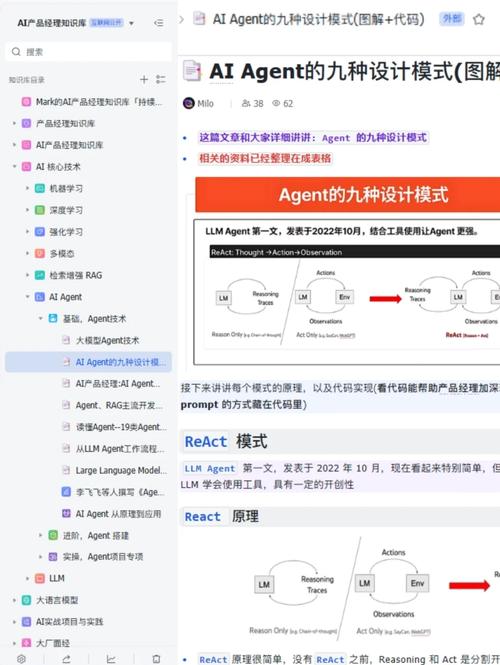Click the AI实战项目与实践 purple icon
The height and width of the screenshot is (665, 500).
(26, 622)
